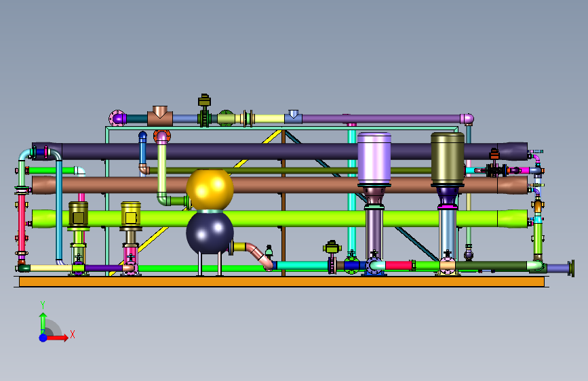
Task: Select the teal vertical pipe at left
Action: click(59, 210)
